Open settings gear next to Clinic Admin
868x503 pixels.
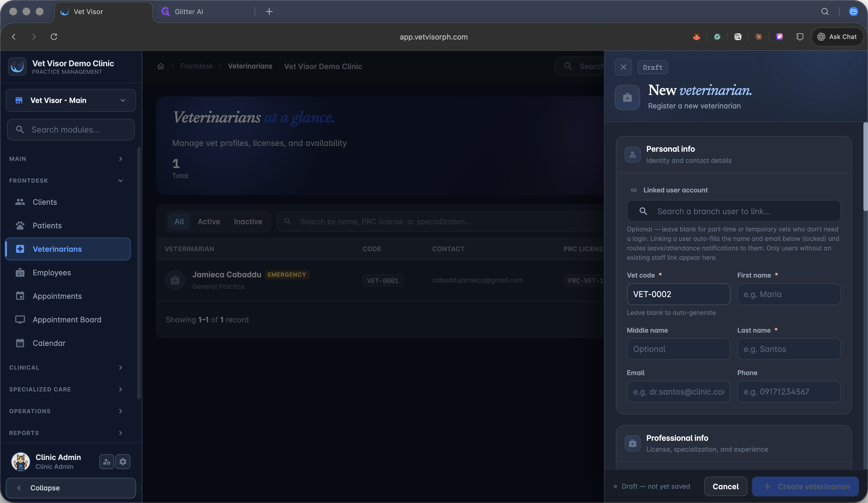(123, 462)
